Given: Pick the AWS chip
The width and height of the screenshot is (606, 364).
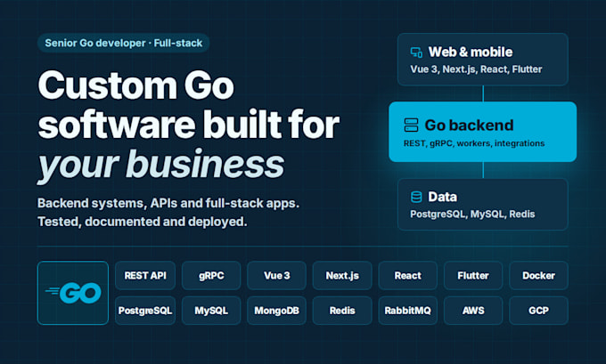Looking at the screenshot, I should pos(473,311).
